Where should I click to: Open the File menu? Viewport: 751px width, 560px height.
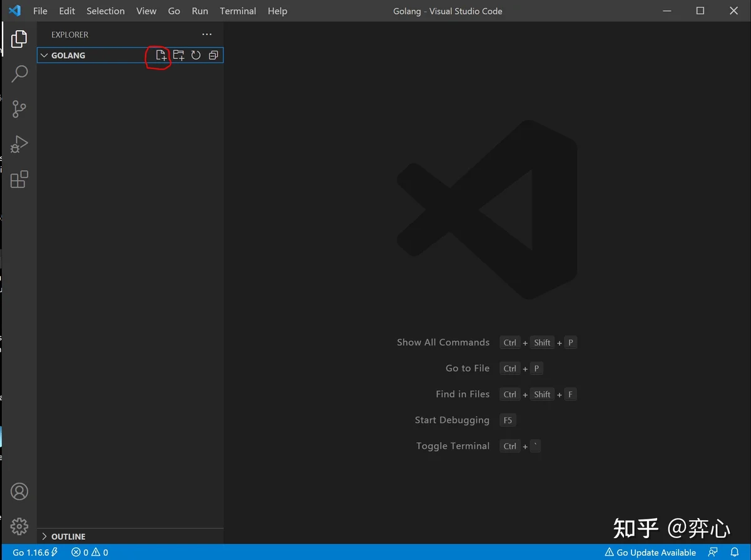40,11
